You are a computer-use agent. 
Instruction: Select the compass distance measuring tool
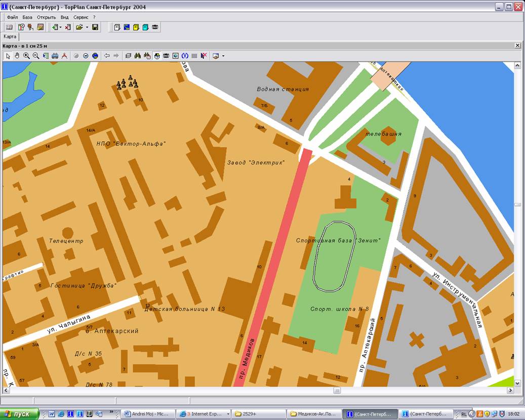[x=64, y=56]
